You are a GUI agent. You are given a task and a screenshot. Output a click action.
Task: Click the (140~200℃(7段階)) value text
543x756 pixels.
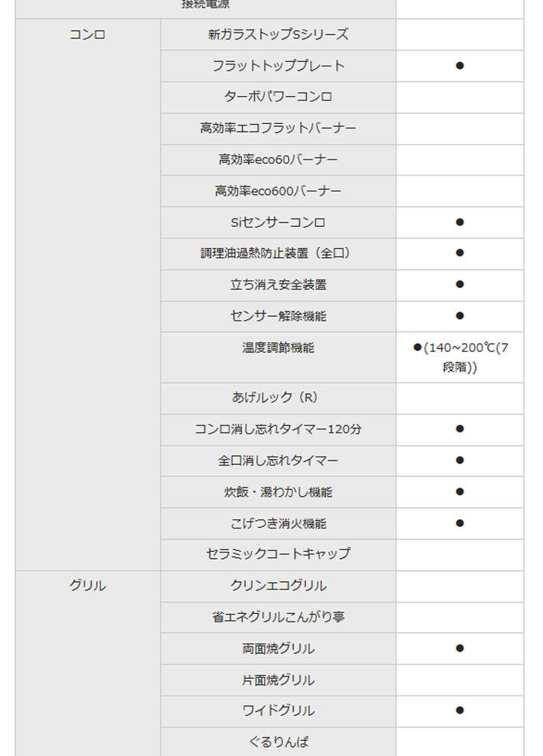pos(464,357)
